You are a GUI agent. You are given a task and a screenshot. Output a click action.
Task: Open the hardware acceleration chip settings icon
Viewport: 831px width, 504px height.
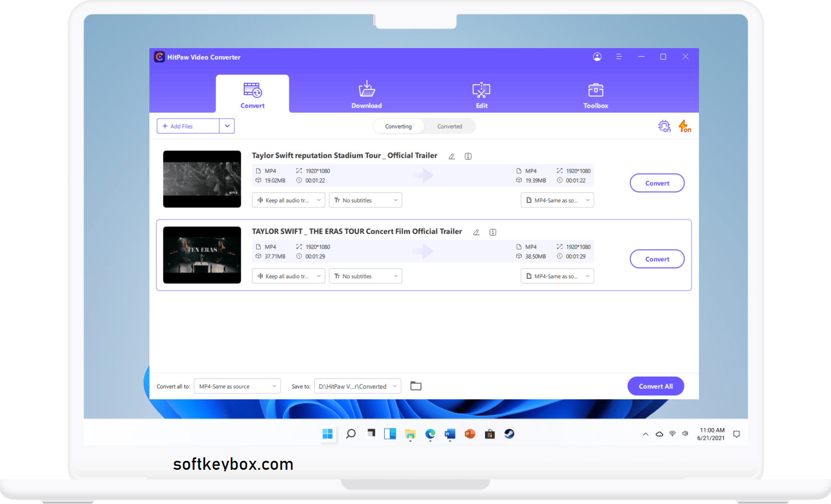(x=664, y=126)
